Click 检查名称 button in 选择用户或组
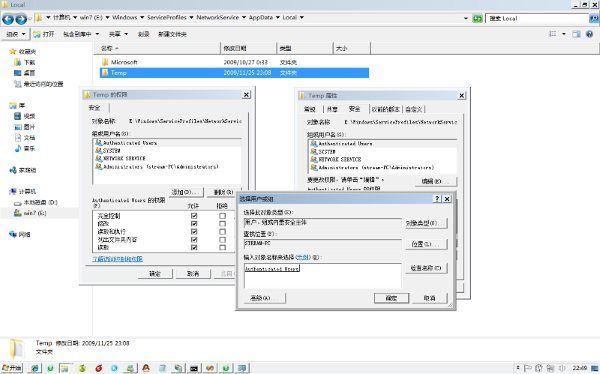This screenshot has width=600, height=374. 426,268
